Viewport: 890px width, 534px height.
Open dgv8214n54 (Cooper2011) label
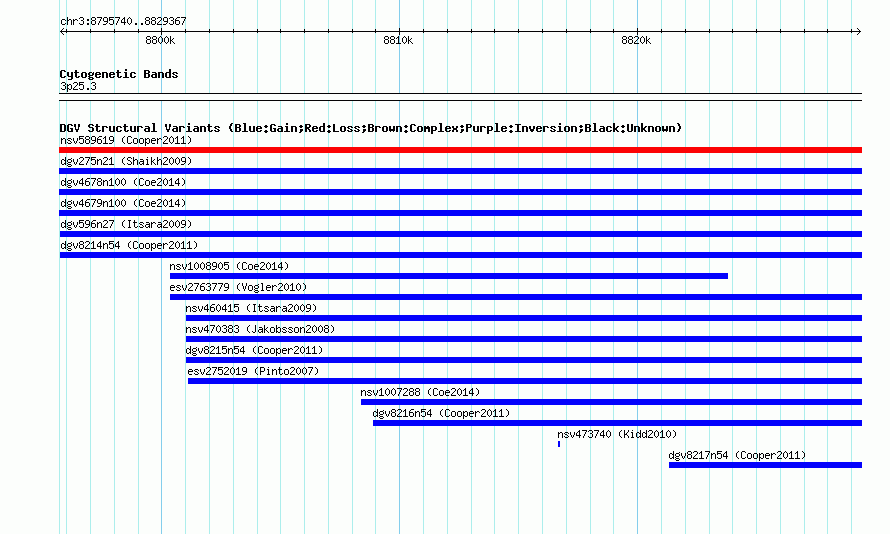tap(129, 245)
